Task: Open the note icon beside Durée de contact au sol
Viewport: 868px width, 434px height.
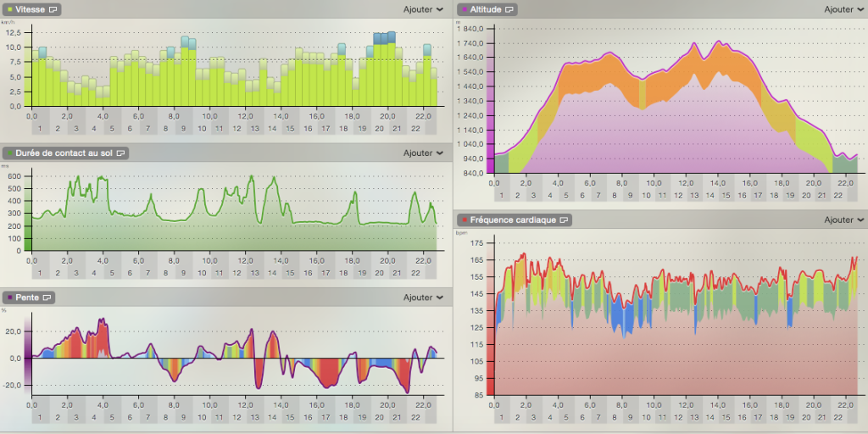Action: (121, 153)
